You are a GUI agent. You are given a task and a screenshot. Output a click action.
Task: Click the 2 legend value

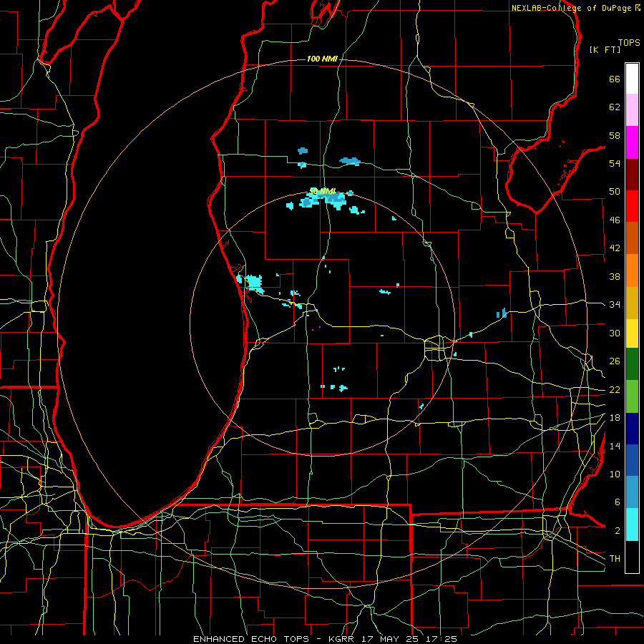click(x=617, y=531)
